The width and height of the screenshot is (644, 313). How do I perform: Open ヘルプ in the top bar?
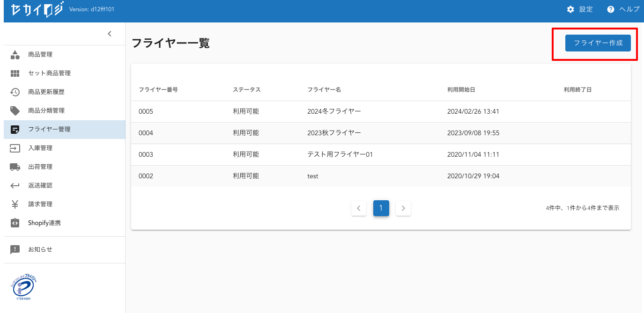(x=623, y=9)
